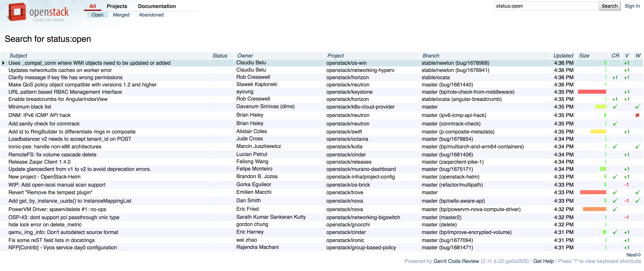Screen dimensions: 644x271
Task: Open the Documentation menu tab
Action: click(157, 6)
